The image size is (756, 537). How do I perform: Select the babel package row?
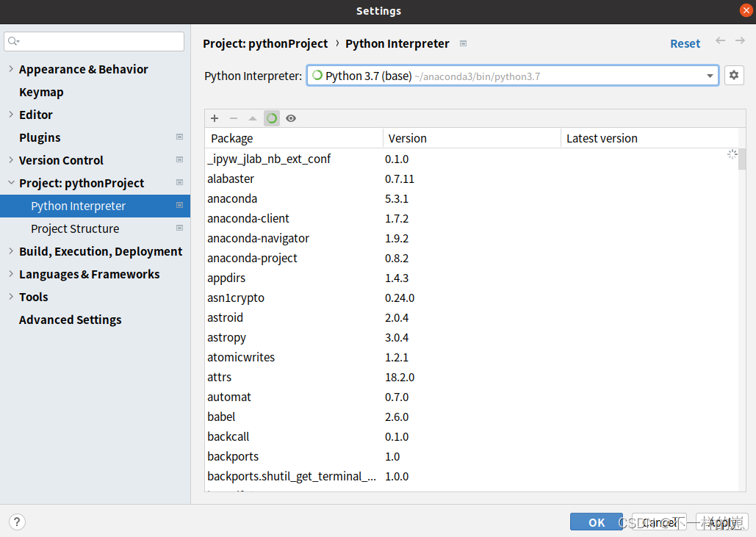472,417
